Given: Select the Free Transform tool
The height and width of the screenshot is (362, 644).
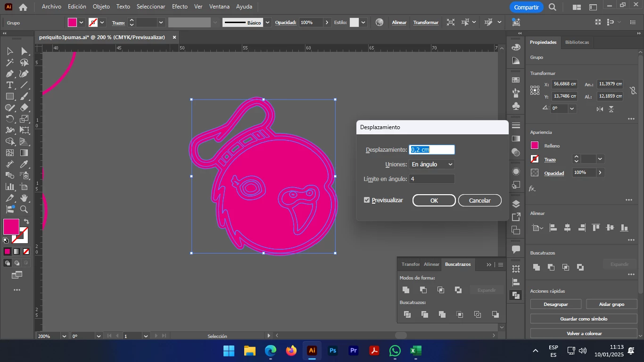Looking at the screenshot, I should point(24,130).
